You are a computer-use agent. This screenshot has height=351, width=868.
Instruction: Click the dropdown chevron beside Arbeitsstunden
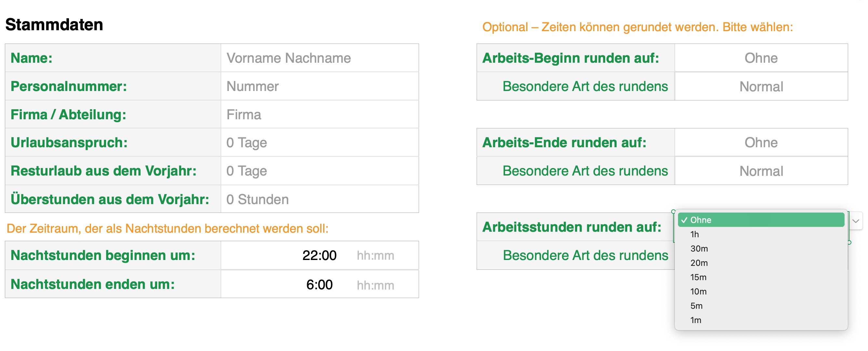856,221
